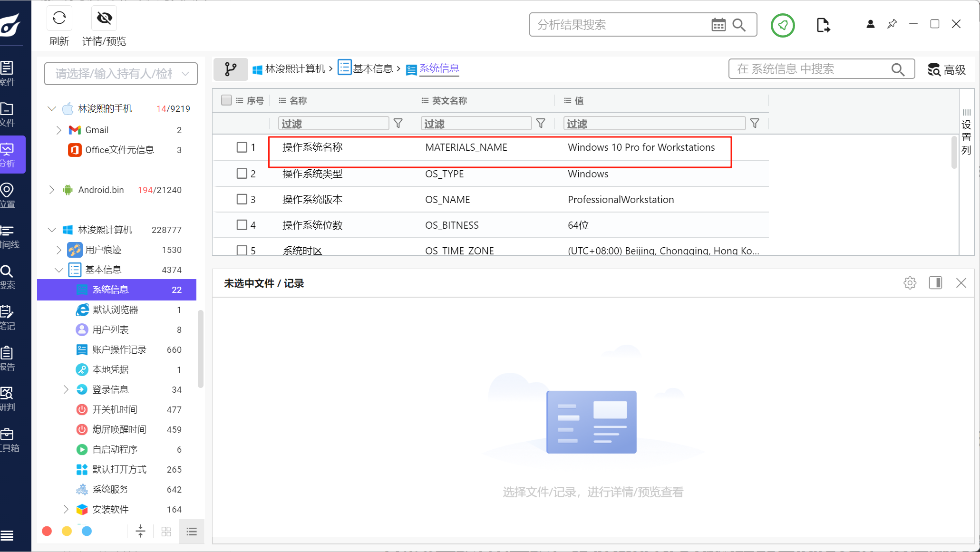This screenshot has width=980, height=552.
Task: Click the export file icon
Action: click(823, 25)
